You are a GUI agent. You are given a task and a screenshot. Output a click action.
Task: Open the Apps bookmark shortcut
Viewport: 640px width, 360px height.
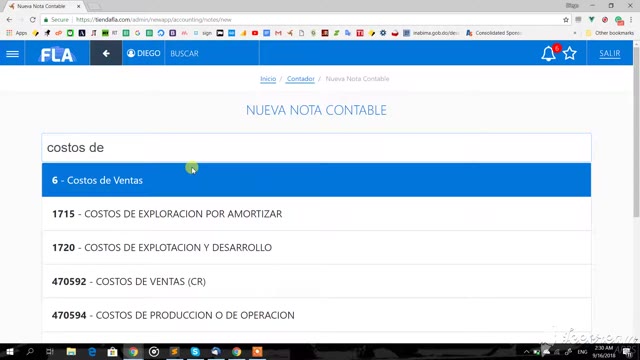pyautogui.click(x=17, y=33)
